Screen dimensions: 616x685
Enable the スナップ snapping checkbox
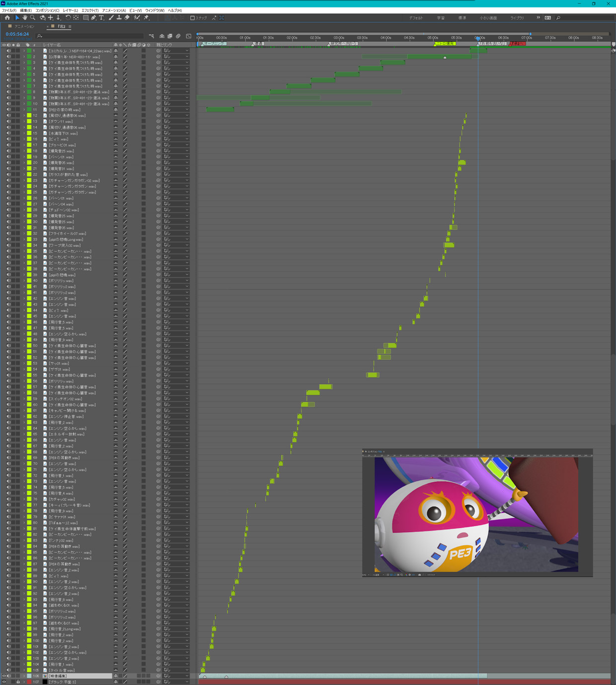coord(193,18)
